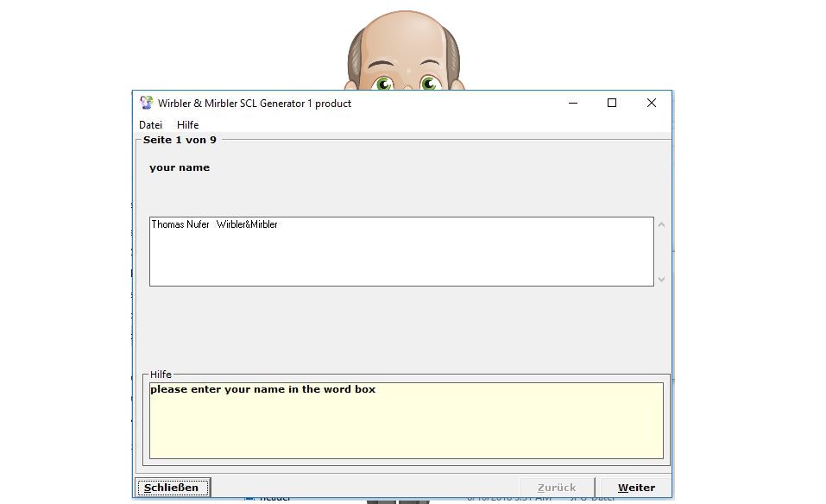Image resolution: width=826 pixels, height=504 pixels.
Task: Click the 'Thomas Nufer' text in the box
Action: pyautogui.click(x=180, y=224)
